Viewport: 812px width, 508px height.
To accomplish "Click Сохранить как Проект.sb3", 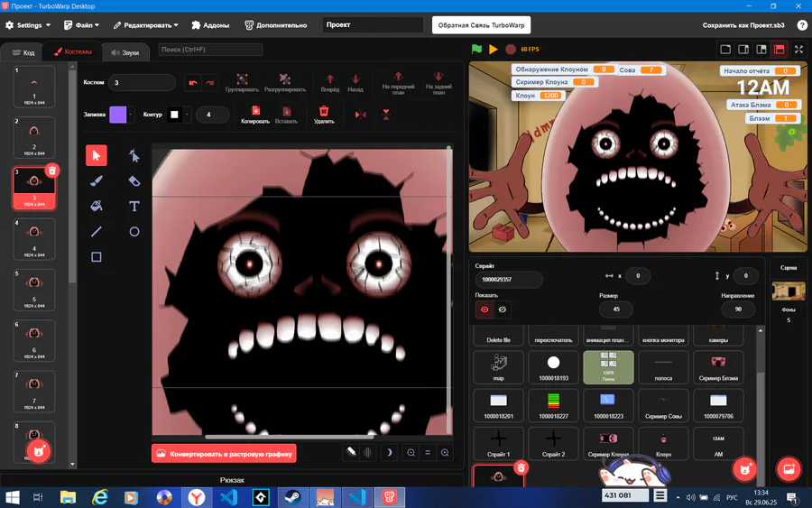I will click(743, 25).
